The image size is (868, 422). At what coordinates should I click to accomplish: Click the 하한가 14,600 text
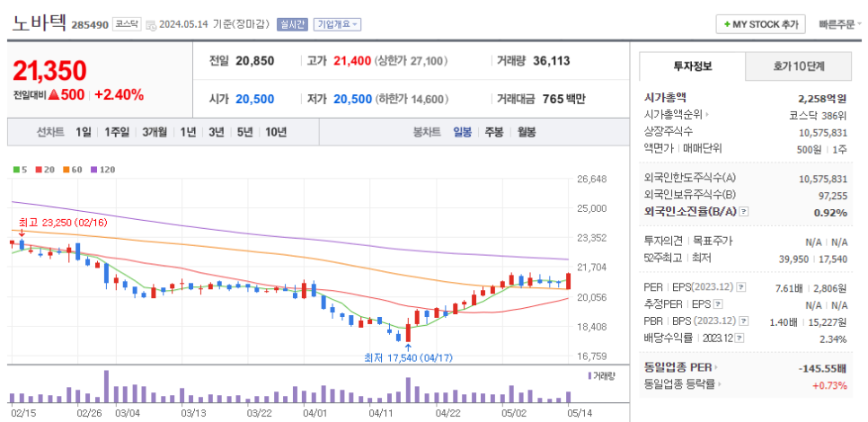412,99
